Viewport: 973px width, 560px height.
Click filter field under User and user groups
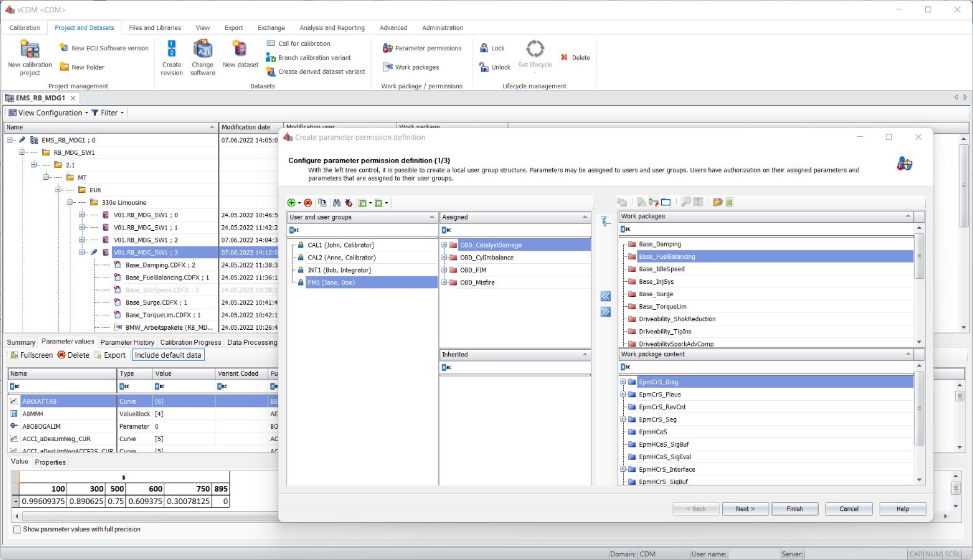coord(362,230)
